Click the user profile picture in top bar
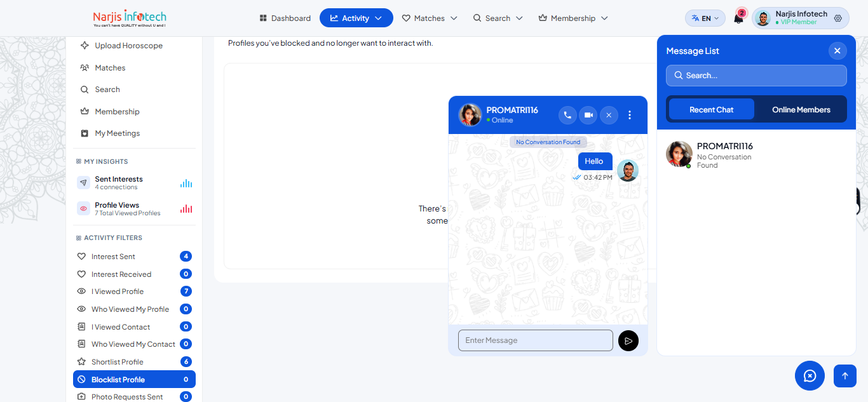The width and height of the screenshot is (868, 402). click(x=763, y=18)
